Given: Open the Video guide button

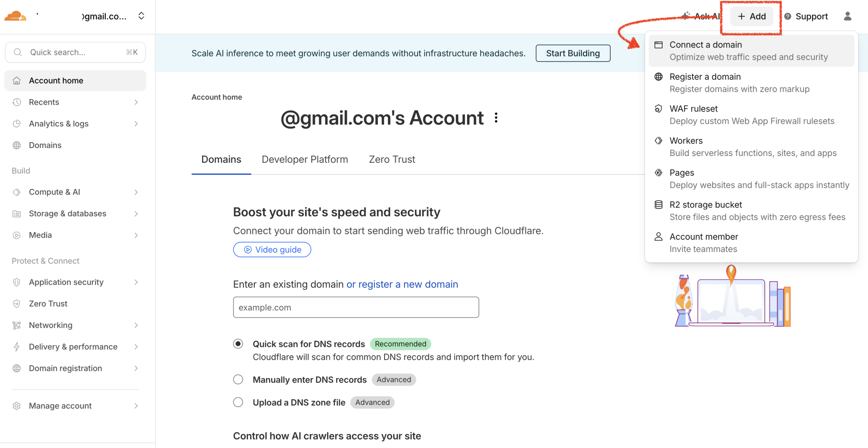Looking at the screenshot, I should point(272,250).
